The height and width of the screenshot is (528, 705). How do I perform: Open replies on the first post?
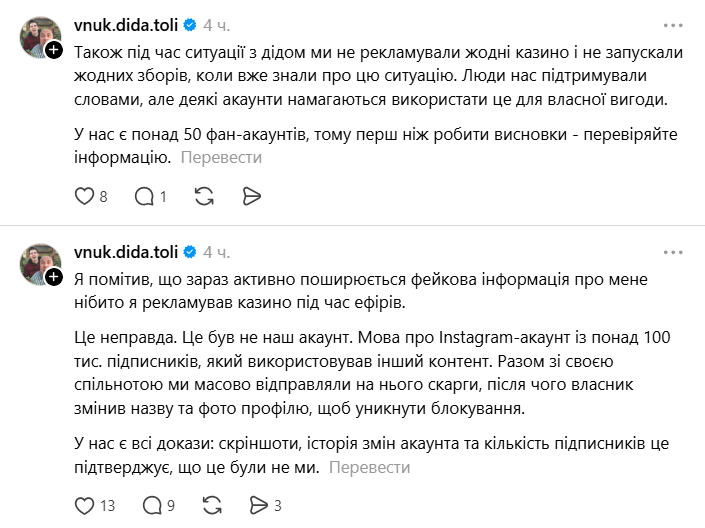[x=144, y=197]
